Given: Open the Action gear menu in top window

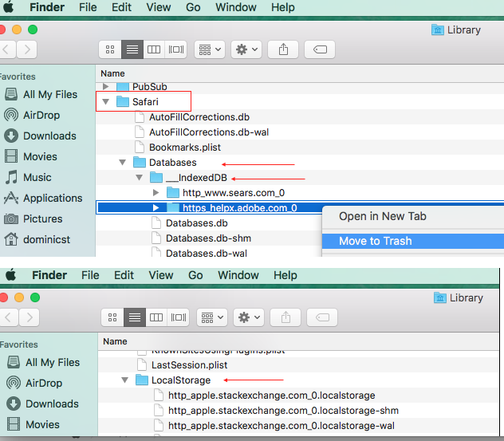Looking at the screenshot, I should (246, 49).
